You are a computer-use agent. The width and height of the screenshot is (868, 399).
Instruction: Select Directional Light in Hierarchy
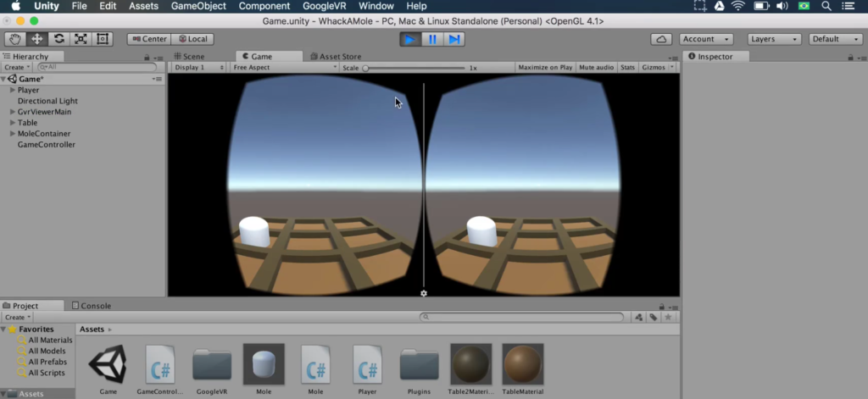pos(47,101)
